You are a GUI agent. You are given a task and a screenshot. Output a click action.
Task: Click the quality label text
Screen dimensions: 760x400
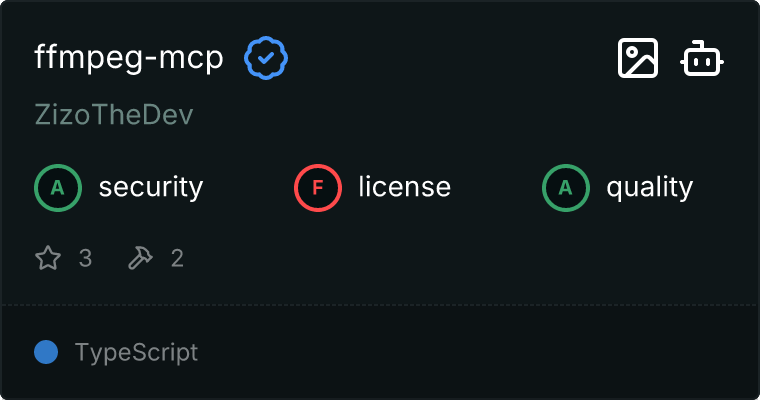[649, 187]
